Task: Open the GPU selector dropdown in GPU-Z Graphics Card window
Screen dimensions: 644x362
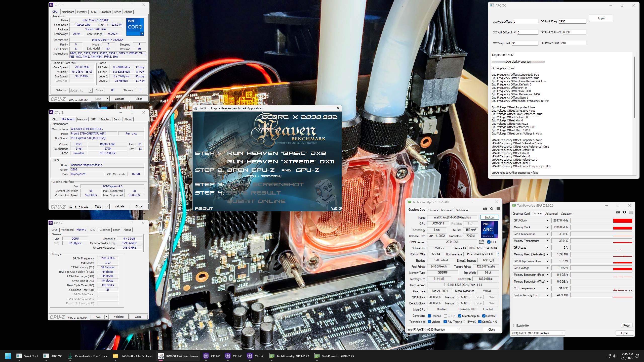Action: point(433,330)
